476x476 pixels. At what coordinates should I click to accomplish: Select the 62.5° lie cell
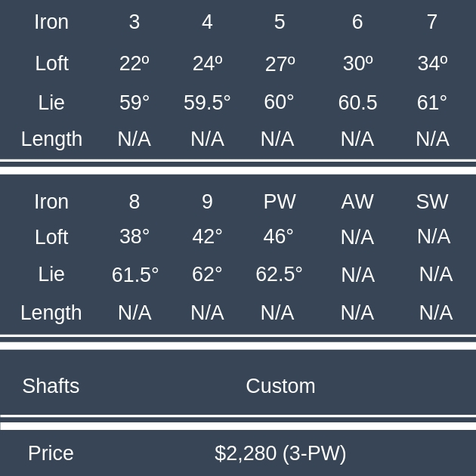click(x=279, y=274)
